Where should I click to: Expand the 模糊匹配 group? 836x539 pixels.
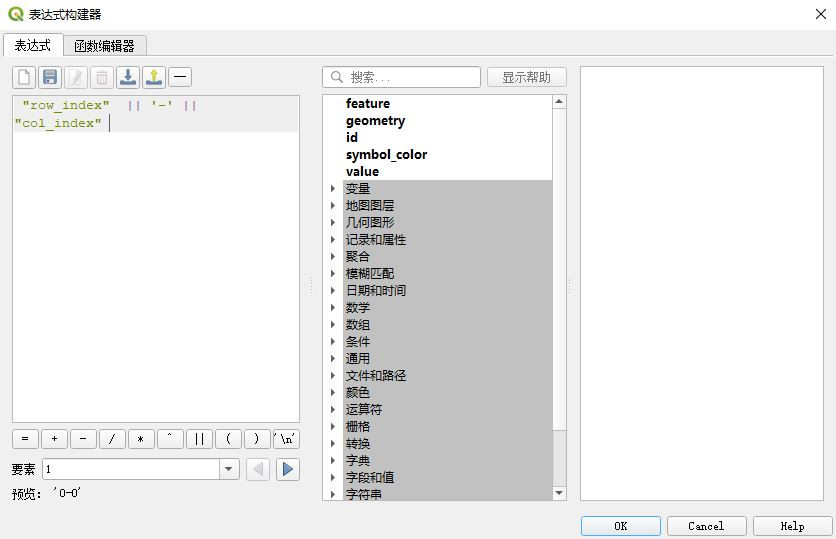coord(333,273)
